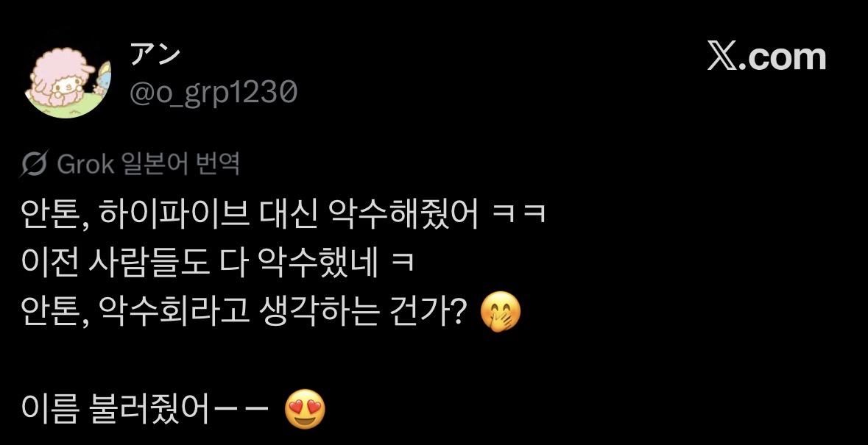Click the Grok slashed-circle logo icon
The image size is (868, 445).
click(x=35, y=164)
